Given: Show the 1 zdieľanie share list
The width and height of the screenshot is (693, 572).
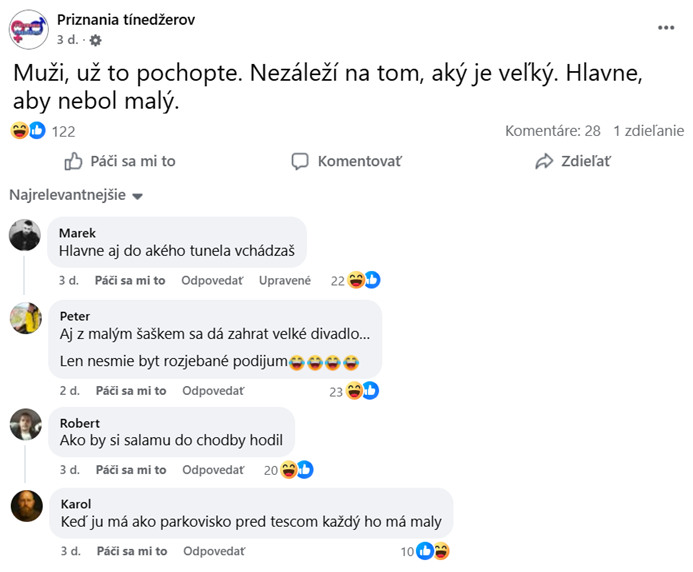Looking at the screenshot, I should [x=648, y=130].
